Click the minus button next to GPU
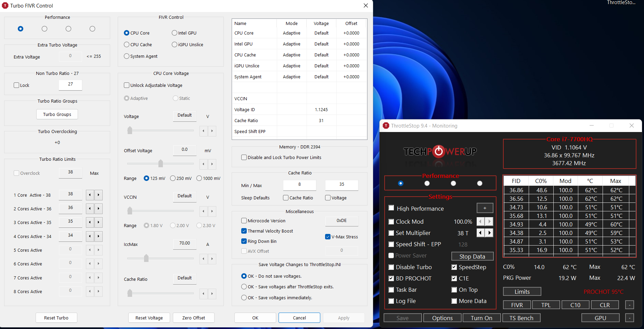 (630, 318)
